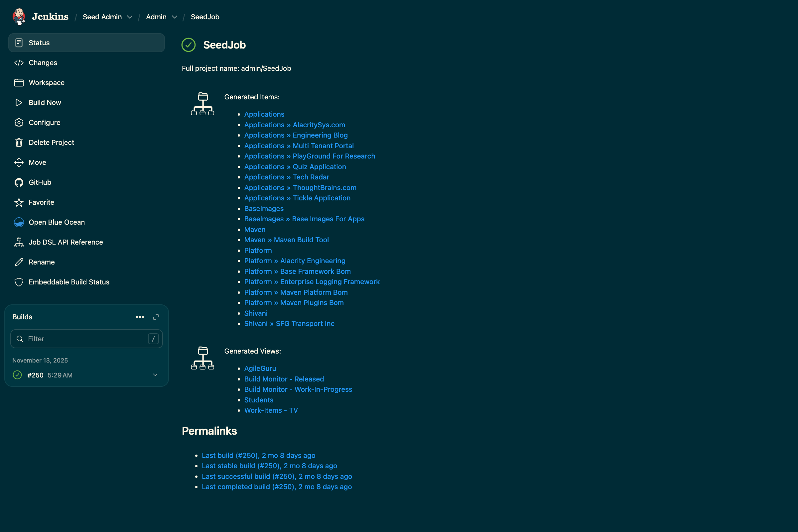Open the Builds three-dot options menu
Image resolution: width=798 pixels, height=532 pixels.
(140, 317)
